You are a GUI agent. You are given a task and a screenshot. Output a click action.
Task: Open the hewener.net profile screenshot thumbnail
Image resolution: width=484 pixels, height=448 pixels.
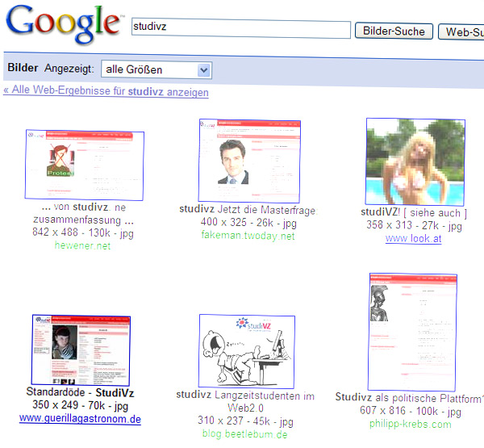point(84,165)
